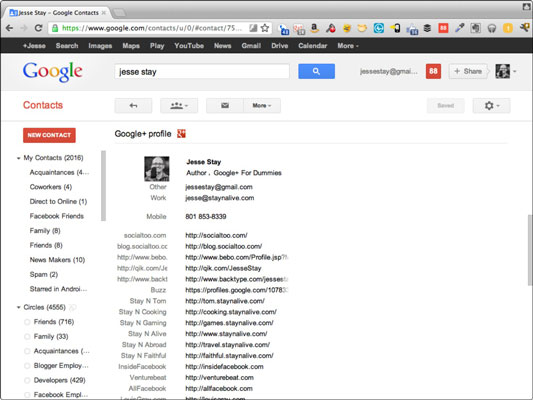Click Jesse Stay's contact photo
The width and height of the screenshot is (533, 400).
click(157, 169)
